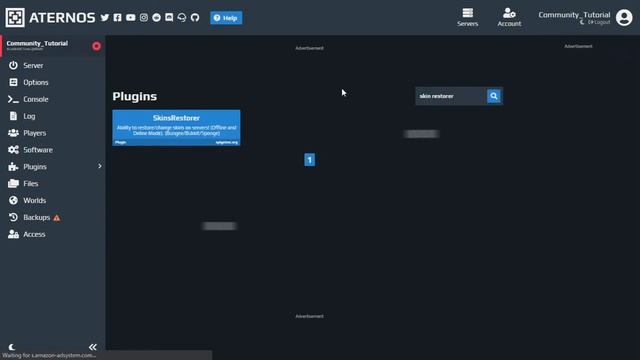Screen dimensions: 640x360
Task: Click the Worlds globe icon
Action: click(x=13, y=200)
